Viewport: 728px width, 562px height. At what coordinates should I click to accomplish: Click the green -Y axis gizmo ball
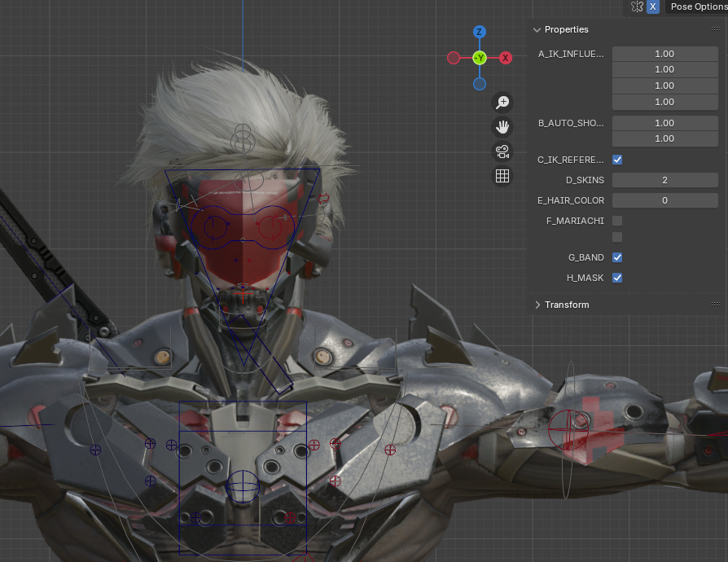[480, 58]
